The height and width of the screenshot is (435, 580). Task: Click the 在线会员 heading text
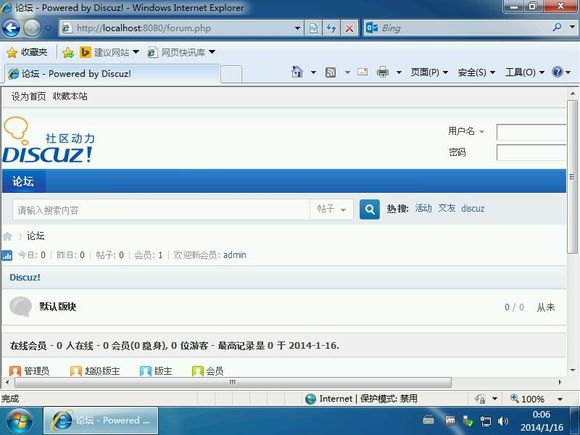coord(28,346)
